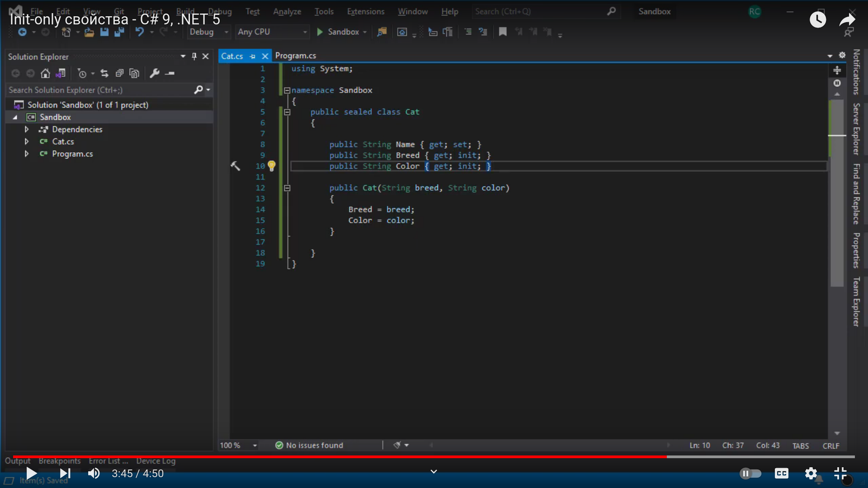
Task: Click the lightbulb quick actions icon
Action: point(272,166)
